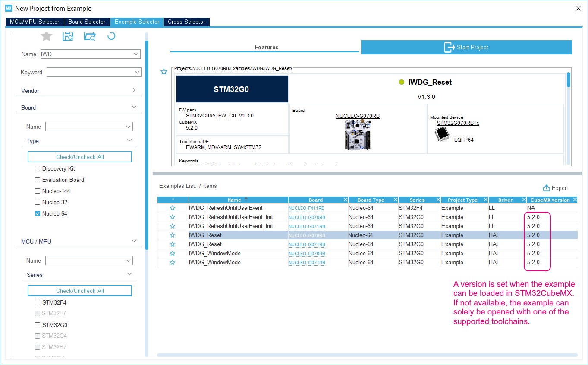Check the STM32F4 series checkbox
The height and width of the screenshot is (365, 588).
(x=38, y=302)
